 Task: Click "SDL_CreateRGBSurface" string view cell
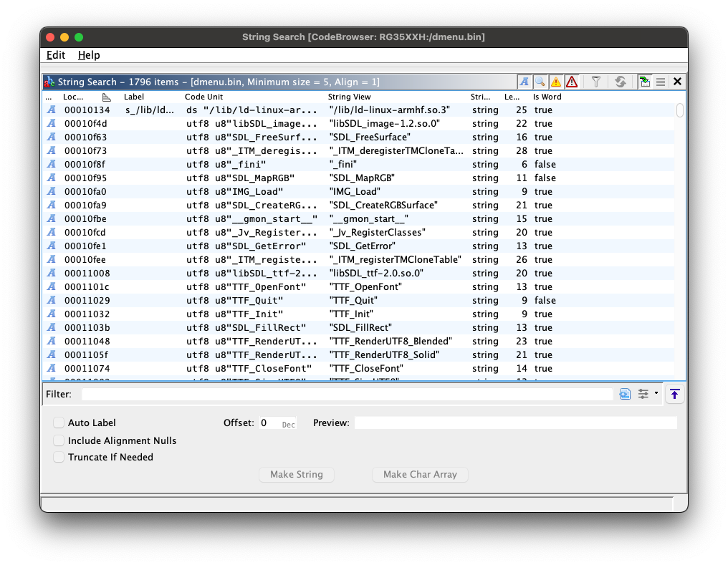click(383, 205)
